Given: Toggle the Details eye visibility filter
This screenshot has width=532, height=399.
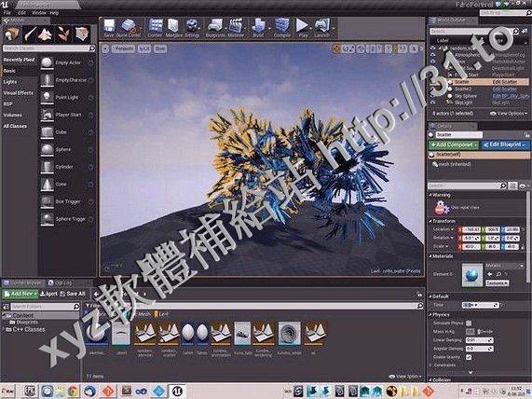Looking at the screenshot, I should [x=522, y=186].
